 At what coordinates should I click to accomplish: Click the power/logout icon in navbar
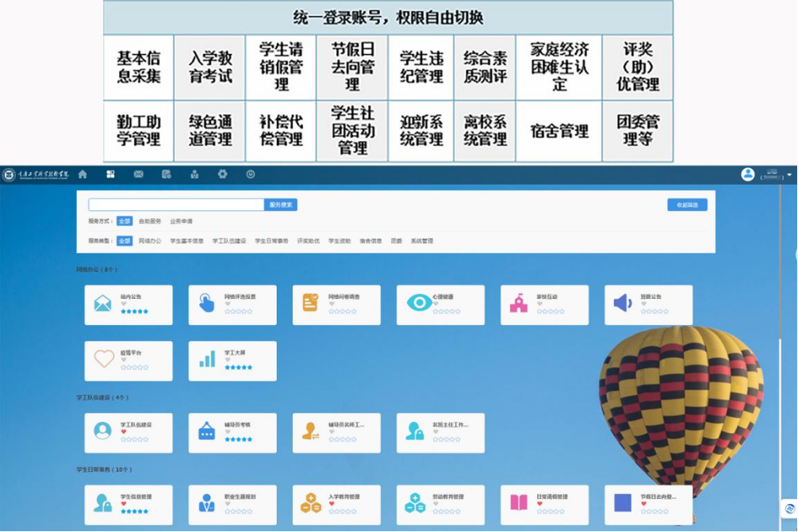pyautogui.click(x=251, y=174)
